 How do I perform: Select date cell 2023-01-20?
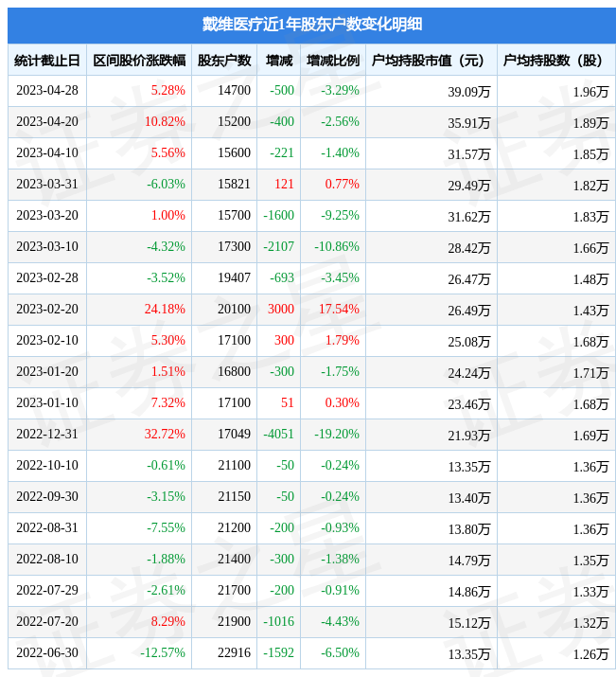click(47, 371)
